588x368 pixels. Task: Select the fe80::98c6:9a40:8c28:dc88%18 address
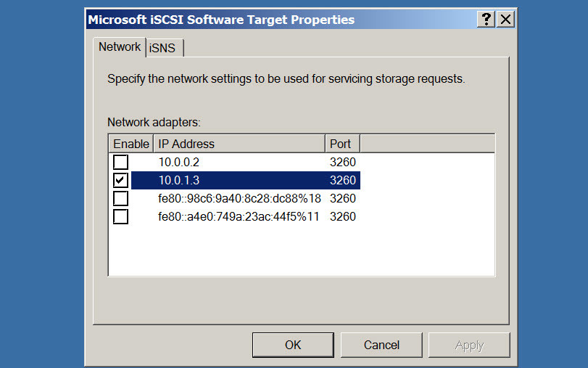[x=239, y=198]
